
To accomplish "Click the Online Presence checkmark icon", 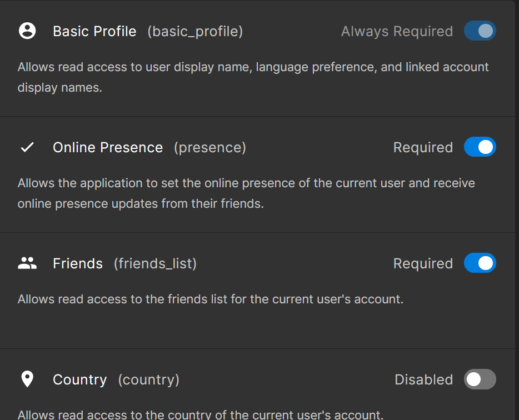I will coord(27,147).
